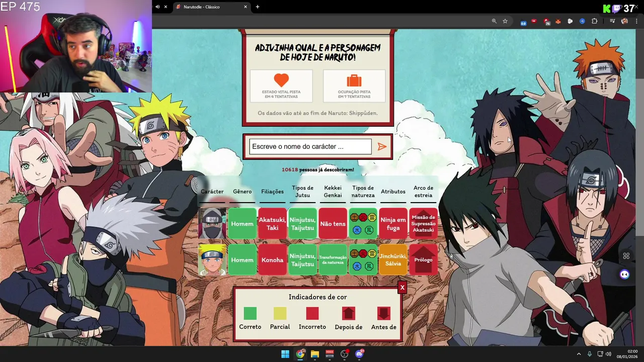Click the 'Prólogo' debut arc cell
This screenshot has width=644, height=362.
(x=423, y=260)
